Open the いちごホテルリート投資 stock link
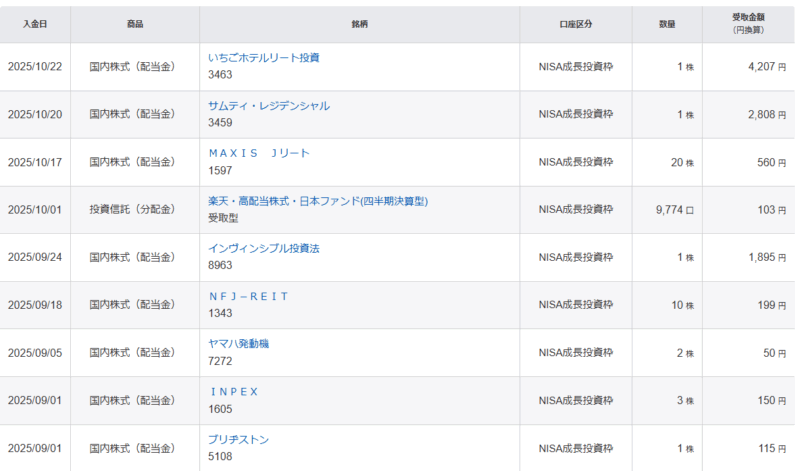Viewport: 800px width, 471px height. click(x=264, y=58)
